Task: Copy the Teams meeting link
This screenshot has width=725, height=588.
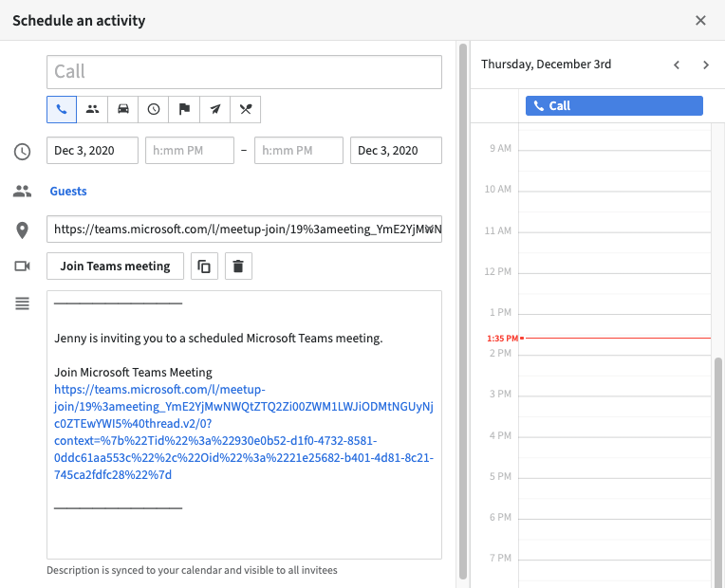Action: [x=204, y=266]
